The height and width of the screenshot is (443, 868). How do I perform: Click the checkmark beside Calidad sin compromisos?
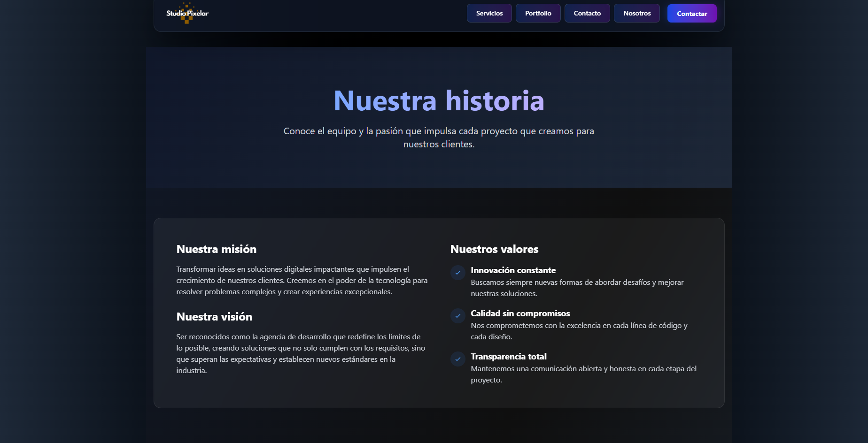(457, 316)
